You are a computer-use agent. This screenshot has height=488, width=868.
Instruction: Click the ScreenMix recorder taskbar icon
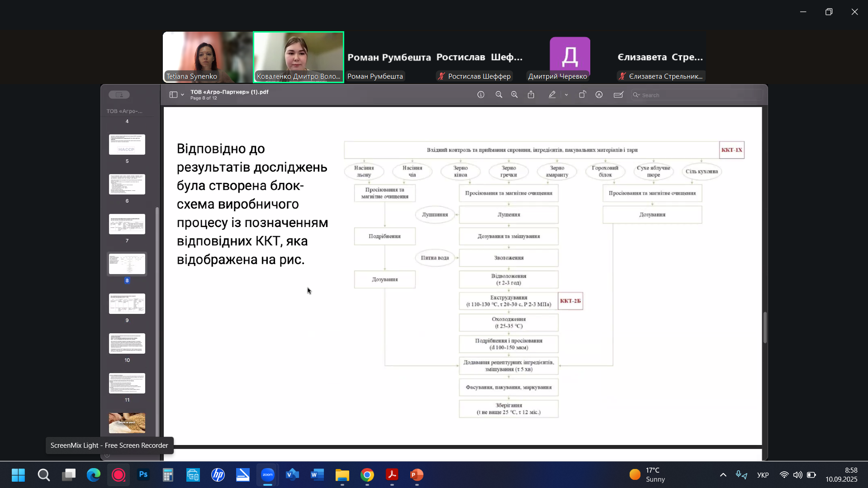coord(119,475)
